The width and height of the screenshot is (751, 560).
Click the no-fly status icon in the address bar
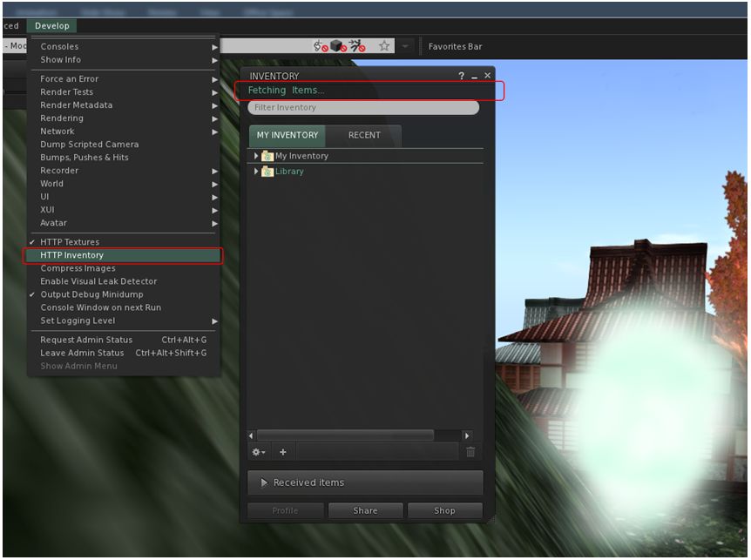(x=320, y=46)
